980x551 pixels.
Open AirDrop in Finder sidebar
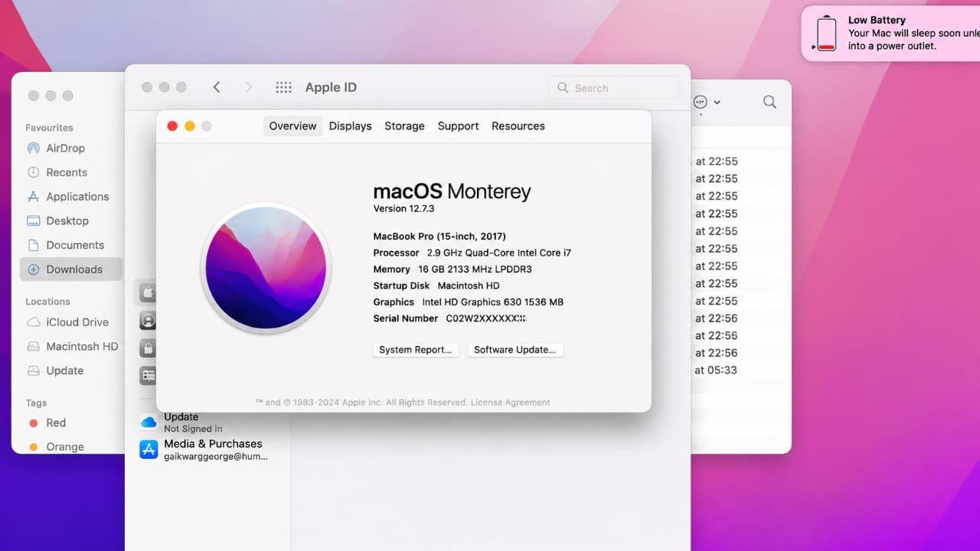click(x=65, y=148)
